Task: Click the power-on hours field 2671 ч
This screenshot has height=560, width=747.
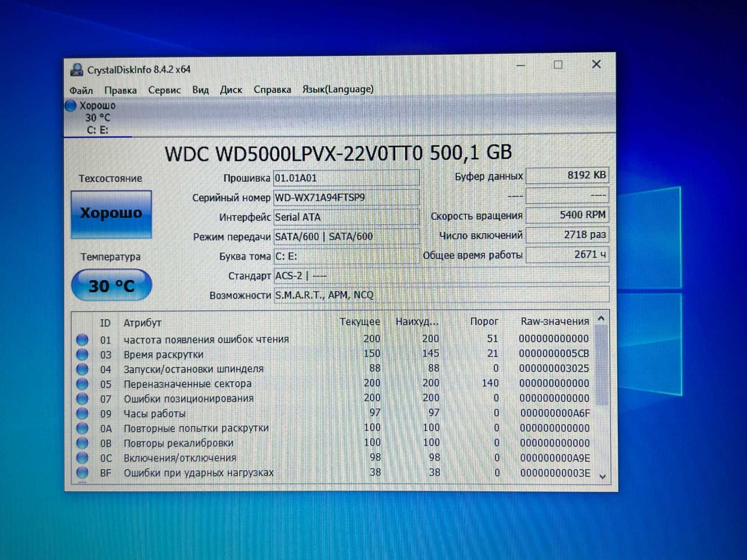Action: pyautogui.click(x=567, y=255)
